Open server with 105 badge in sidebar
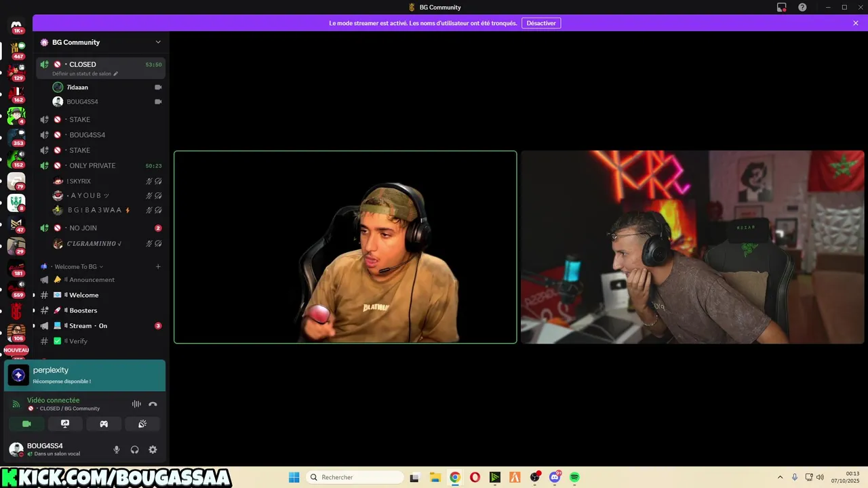Viewport: 868px width, 488px height. point(16,332)
